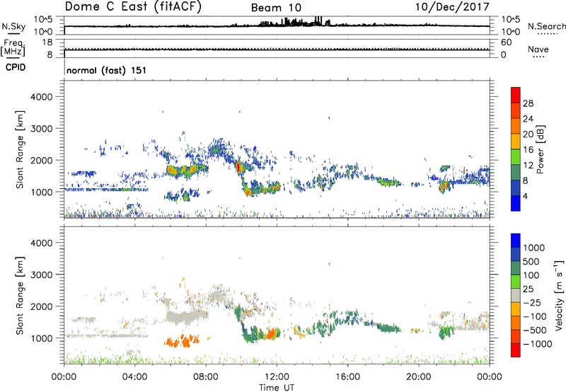The height and width of the screenshot is (392, 566).
Task: Click the '3000' tick on velocity panel
Action: point(42,275)
